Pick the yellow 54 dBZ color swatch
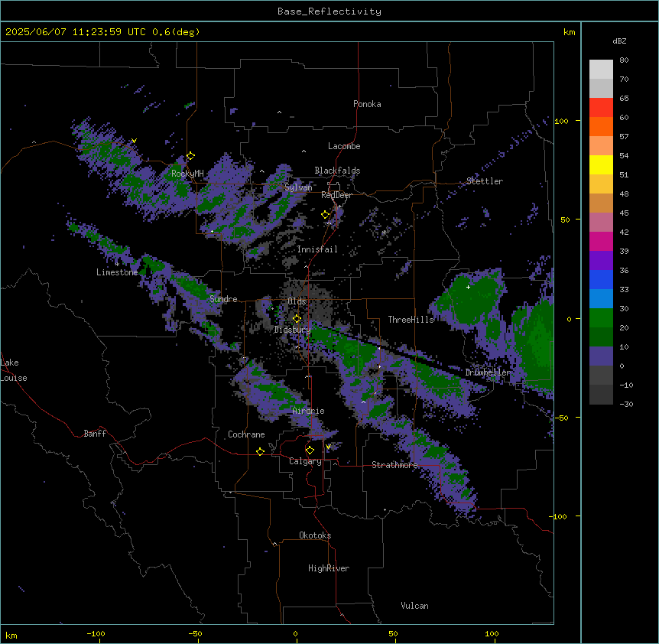The height and width of the screenshot is (644, 659). (x=601, y=164)
